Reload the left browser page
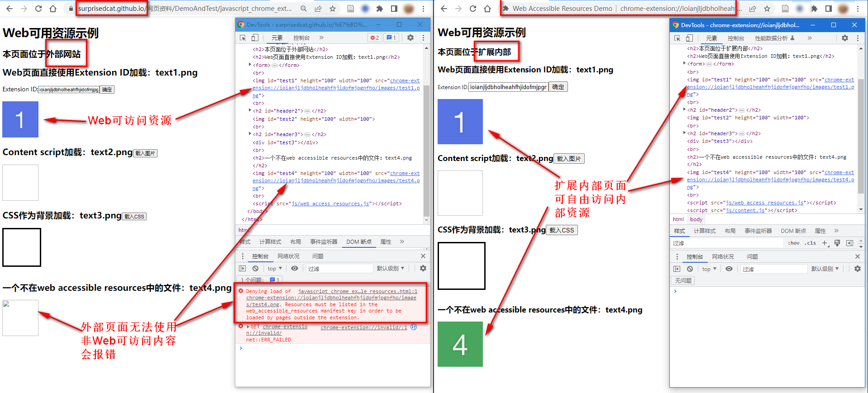The height and width of the screenshot is (393, 868). click(38, 9)
